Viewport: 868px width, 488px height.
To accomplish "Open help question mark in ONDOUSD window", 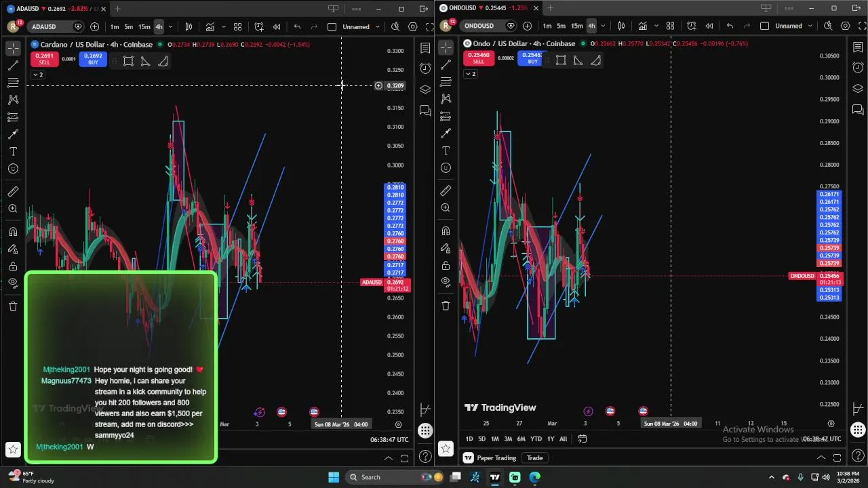I will [858, 455].
